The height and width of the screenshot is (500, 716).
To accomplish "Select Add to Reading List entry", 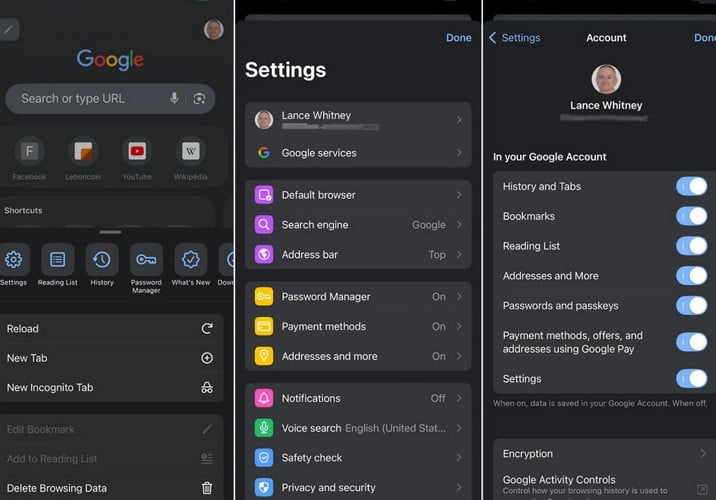I will [x=111, y=459].
